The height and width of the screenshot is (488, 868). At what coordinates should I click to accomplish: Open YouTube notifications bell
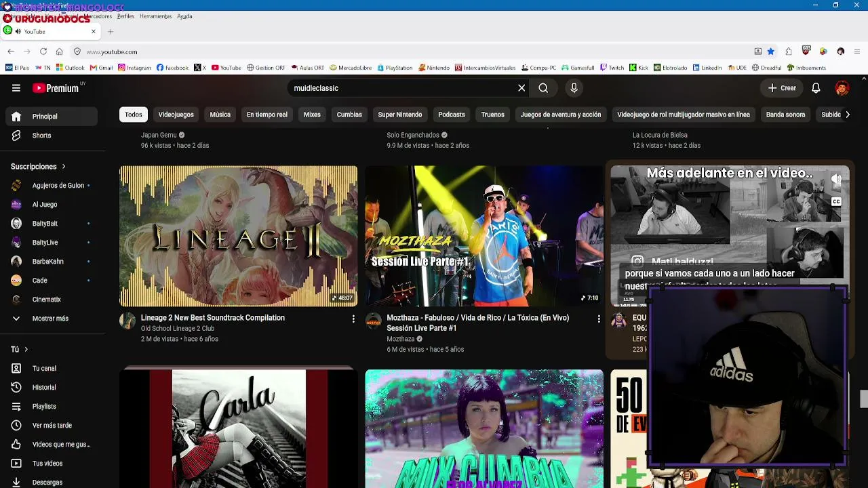pyautogui.click(x=816, y=88)
